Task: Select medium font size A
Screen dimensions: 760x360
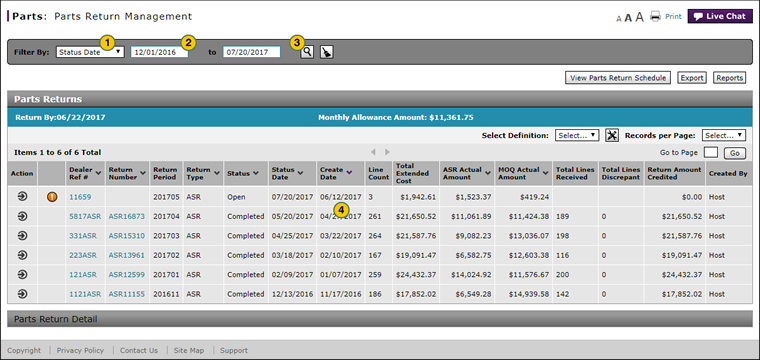Action: 628,18
